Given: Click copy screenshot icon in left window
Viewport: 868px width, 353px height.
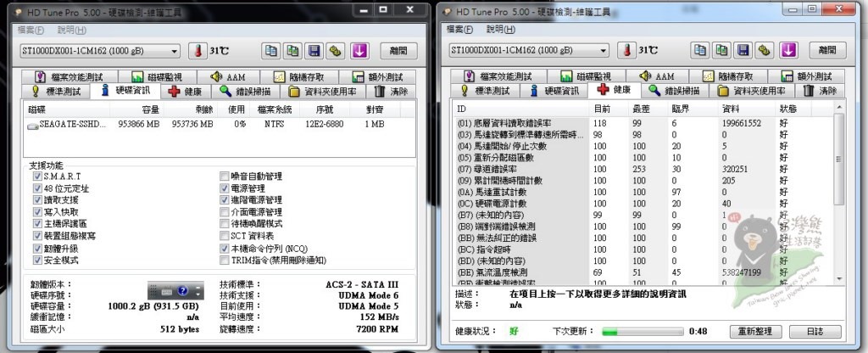Looking at the screenshot, I should point(292,51).
